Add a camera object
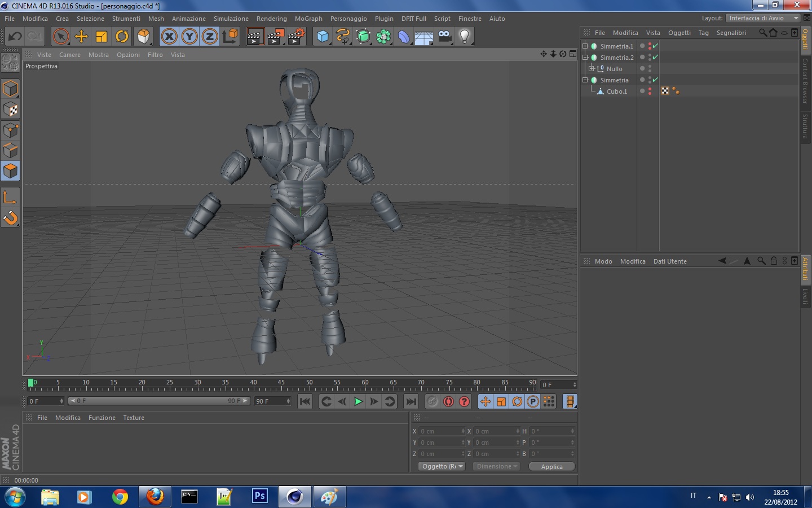 coord(444,37)
